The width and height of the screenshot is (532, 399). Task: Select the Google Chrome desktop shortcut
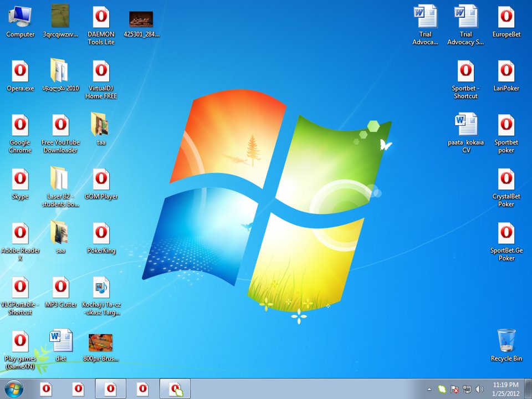click(x=20, y=126)
